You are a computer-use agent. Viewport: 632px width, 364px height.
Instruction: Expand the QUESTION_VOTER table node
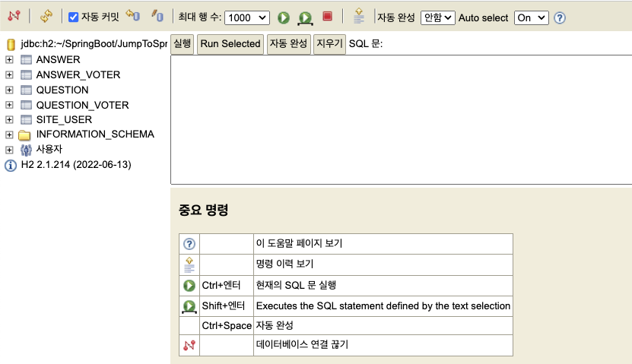(x=9, y=105)
